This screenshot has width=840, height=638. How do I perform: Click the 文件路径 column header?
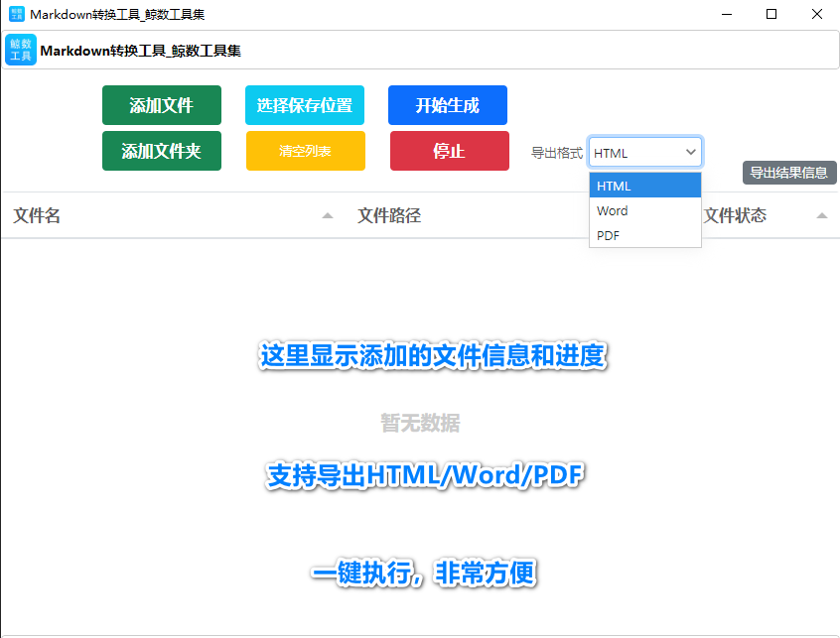389,215
